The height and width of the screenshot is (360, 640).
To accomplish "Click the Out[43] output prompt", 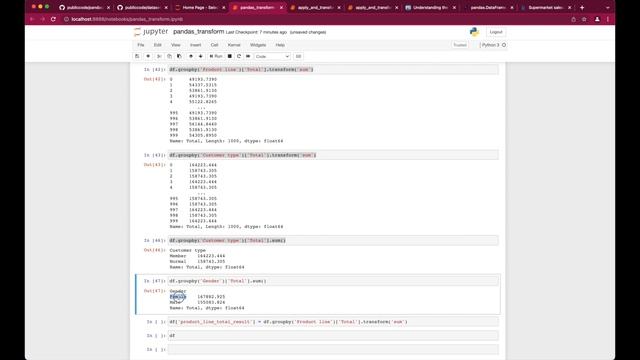I will point(155,165).
